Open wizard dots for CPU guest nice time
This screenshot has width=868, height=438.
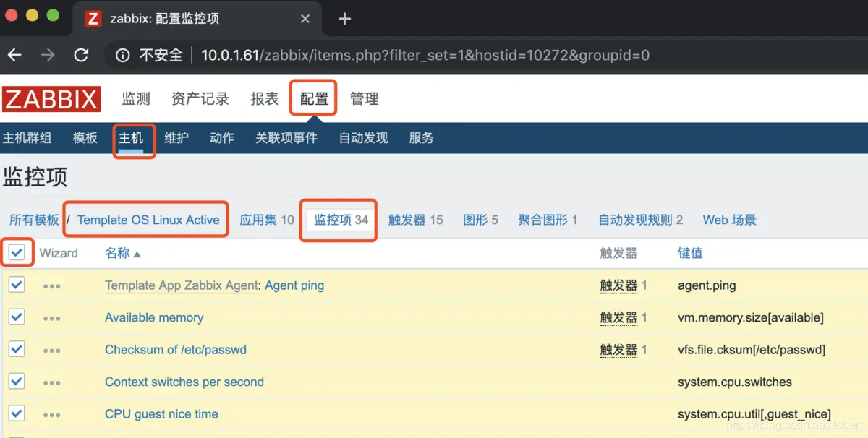51,415
